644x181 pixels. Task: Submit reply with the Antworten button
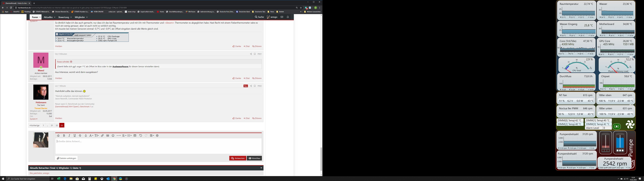(238, 158)
